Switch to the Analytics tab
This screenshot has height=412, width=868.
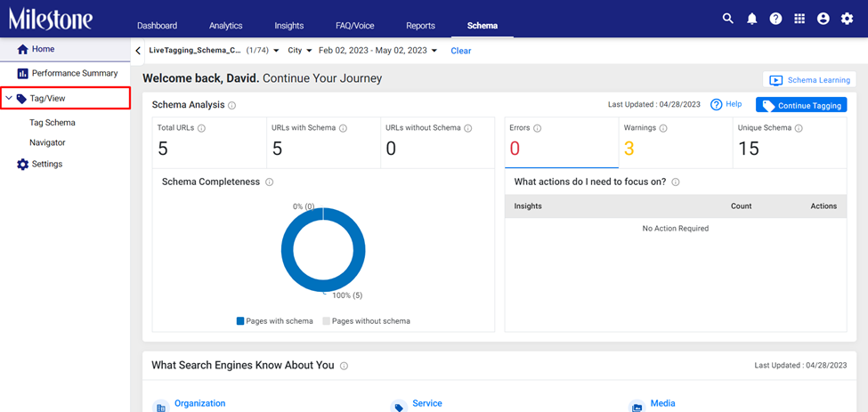point(226,26)
